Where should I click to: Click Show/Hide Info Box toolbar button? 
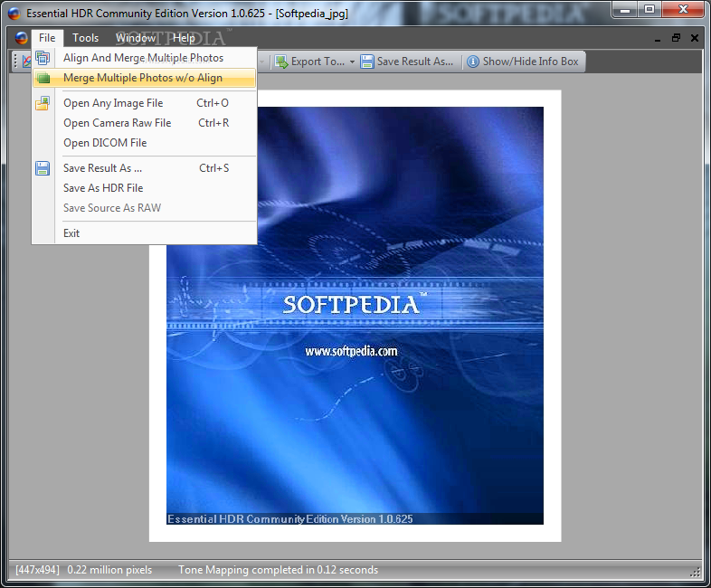tap(522, 62)
